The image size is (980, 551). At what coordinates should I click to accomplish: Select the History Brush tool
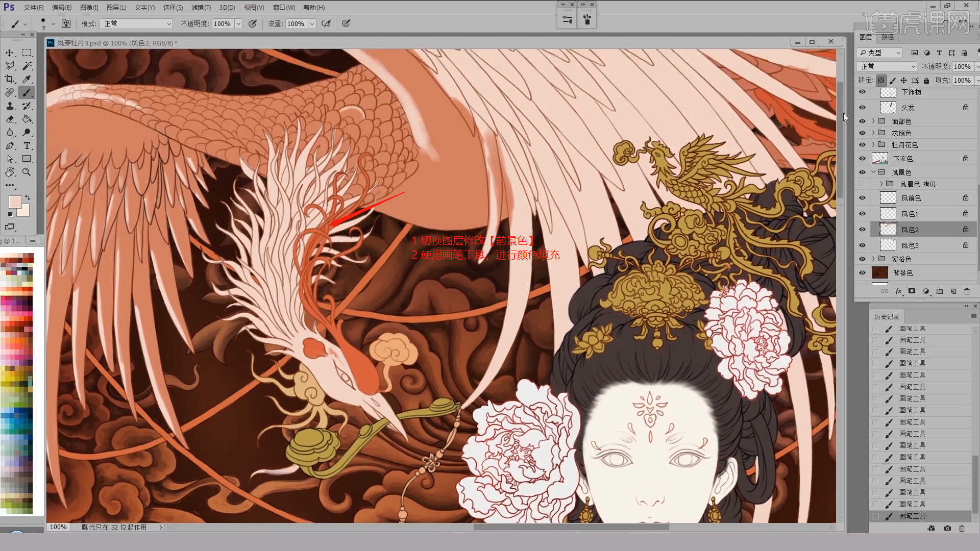coord(27,106)
